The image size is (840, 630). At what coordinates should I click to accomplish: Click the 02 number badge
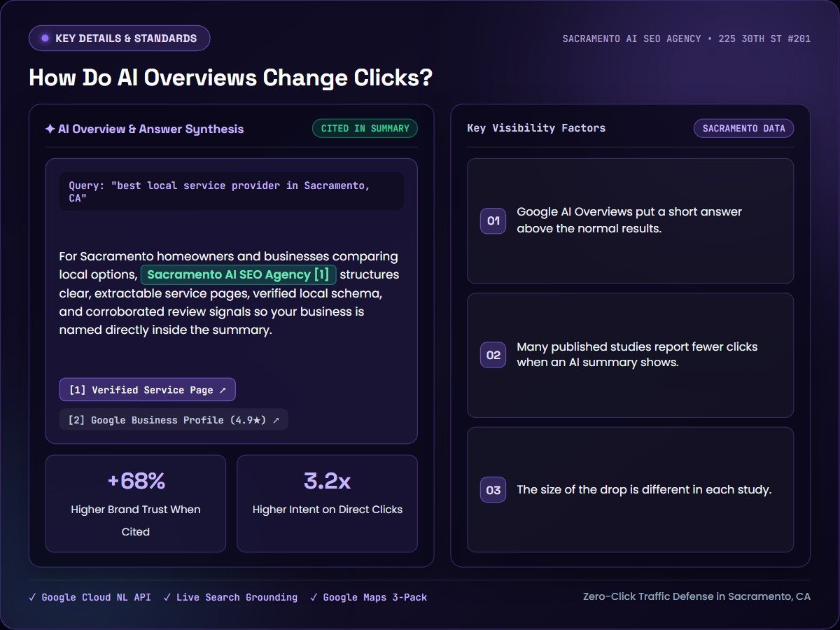[x=493, y=356]
